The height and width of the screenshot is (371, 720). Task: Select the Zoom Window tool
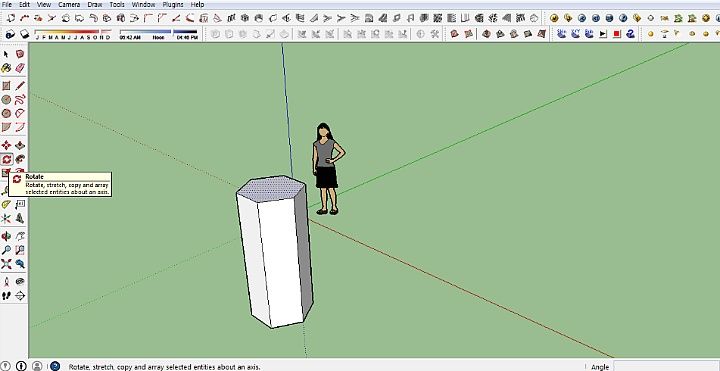(x=20, y=250)
